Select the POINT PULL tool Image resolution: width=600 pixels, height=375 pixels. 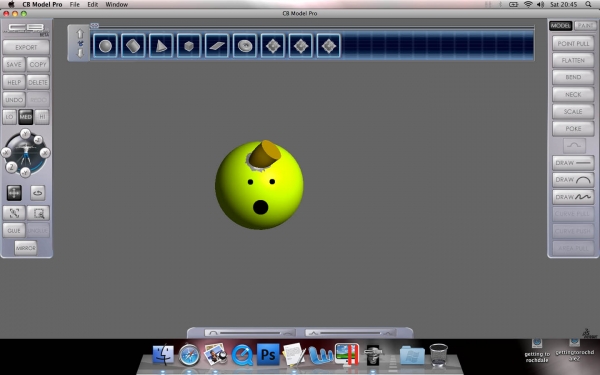(573, 43)
